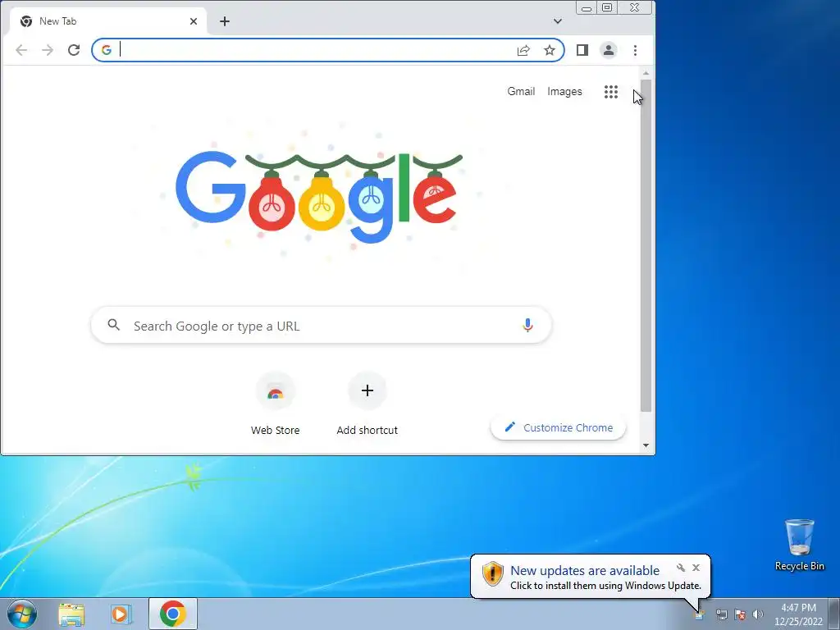This screenshot has width=840, height=630.
Task: Launch Windows Media Player from taskbar
Action: coord(121,614)
